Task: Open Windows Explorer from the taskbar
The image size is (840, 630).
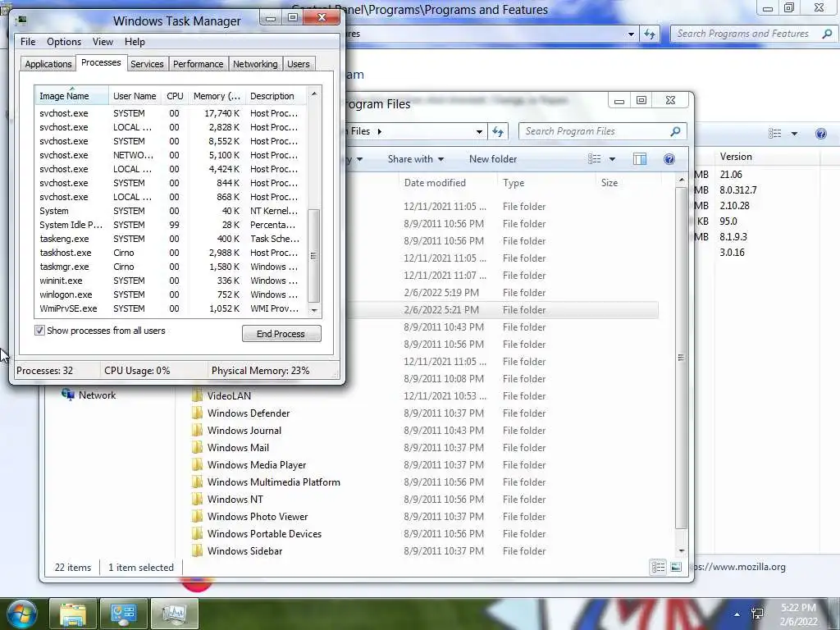Action: pyautogui.click(x=73, y=614)
